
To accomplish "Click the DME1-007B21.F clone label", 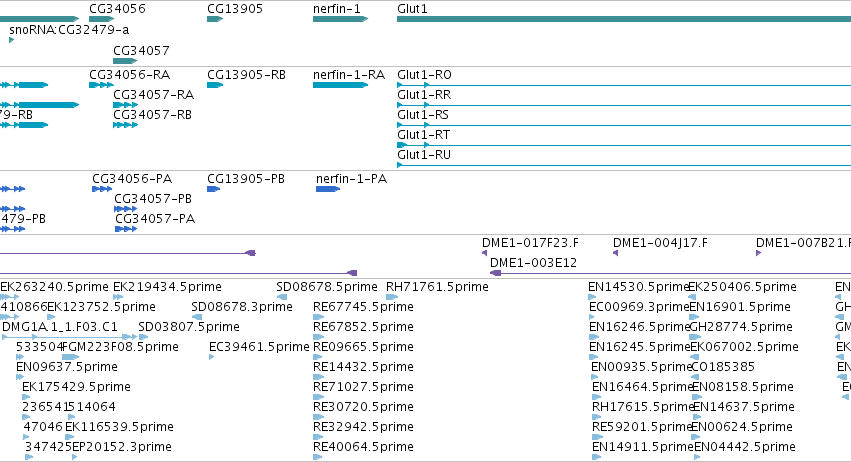I will [803, 243].
